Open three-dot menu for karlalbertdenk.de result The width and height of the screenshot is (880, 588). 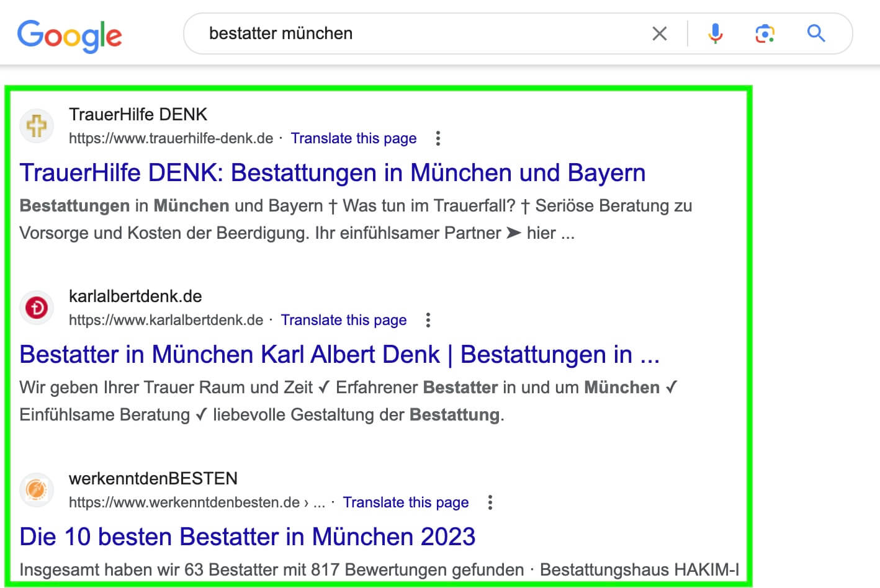click(428, 320)
